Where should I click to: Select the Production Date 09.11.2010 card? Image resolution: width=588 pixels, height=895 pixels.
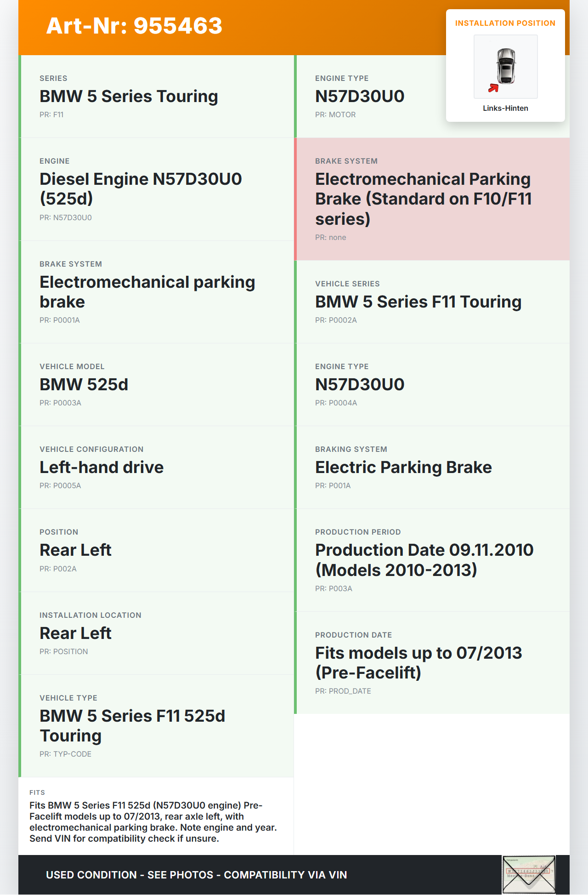[432, 560]
